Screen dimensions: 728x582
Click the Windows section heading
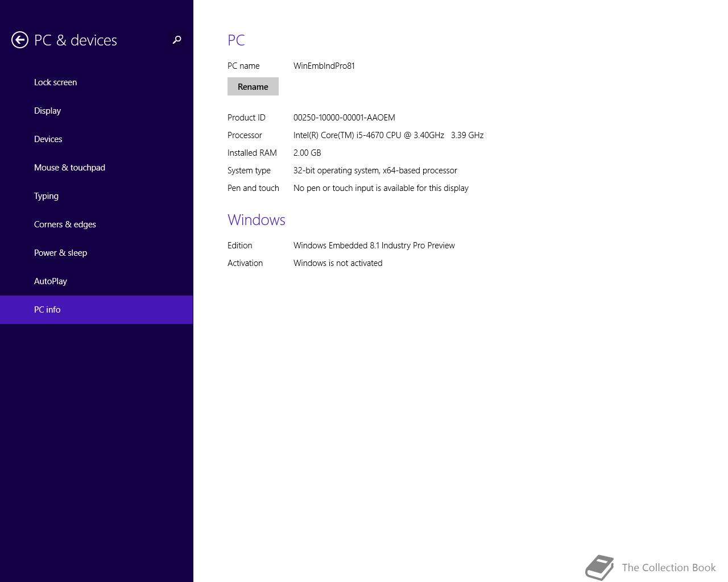click(x=257, y=220)
